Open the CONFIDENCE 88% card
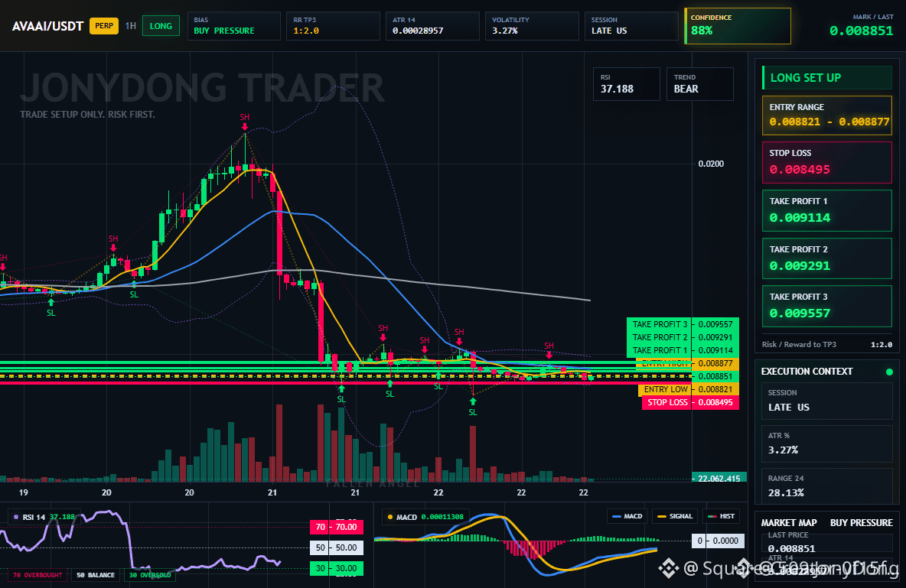The width and height of the screenshot is (906, 588). pos(738,26)
